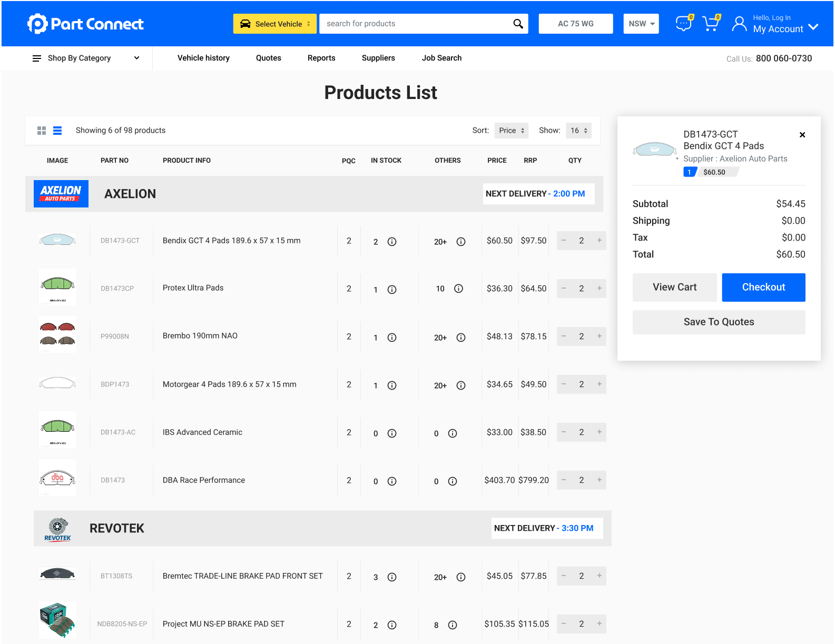Image resolution: width=835 pixels, height=644 pixels.
Task: Show others-stock info for Bremtec TRADE-LINE set
Action: coord(461,577)
